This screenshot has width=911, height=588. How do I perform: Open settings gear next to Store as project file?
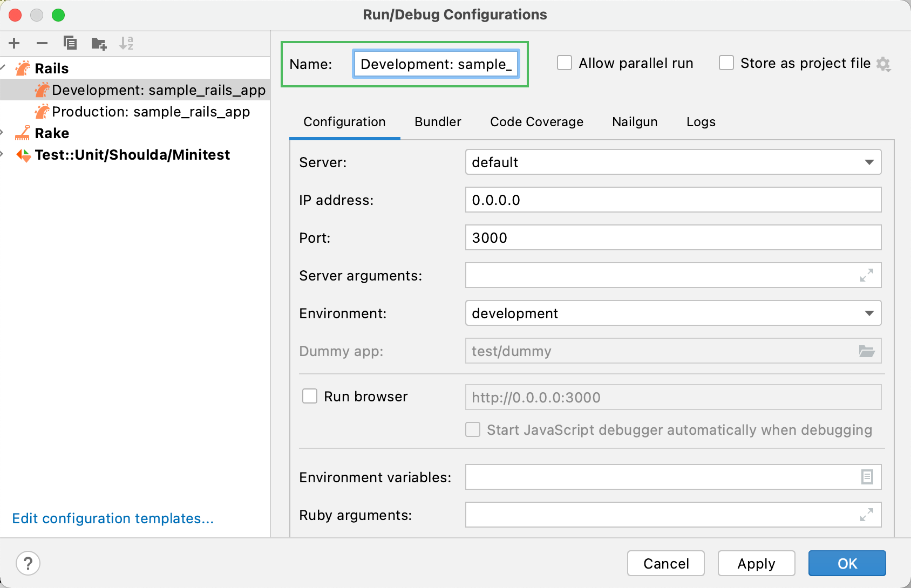coord(884,63)
